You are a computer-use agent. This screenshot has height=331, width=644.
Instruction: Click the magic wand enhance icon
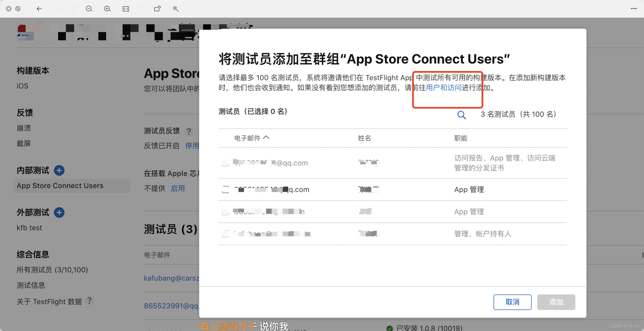click(x=175, y=9)
